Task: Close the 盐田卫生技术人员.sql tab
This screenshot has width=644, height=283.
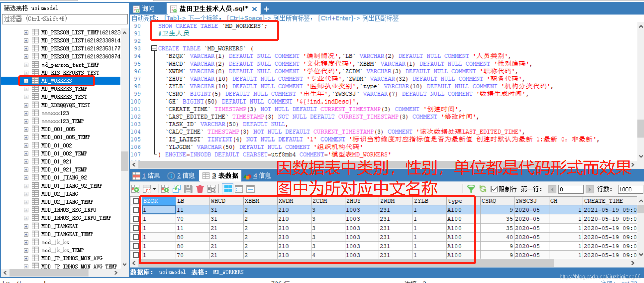Action: pos(255,9)
